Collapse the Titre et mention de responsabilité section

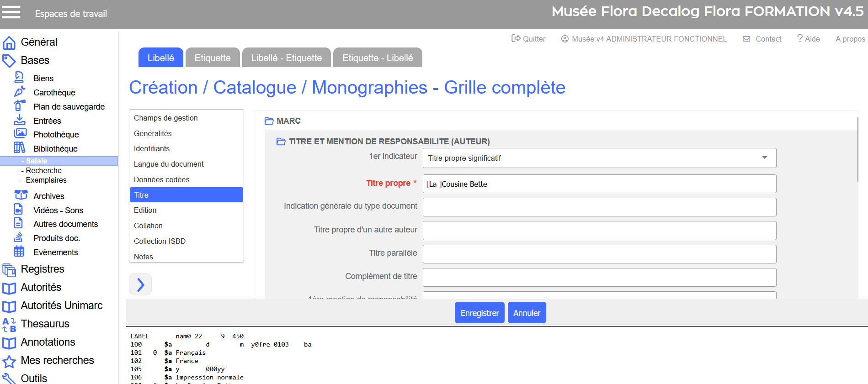click(281, 142)
